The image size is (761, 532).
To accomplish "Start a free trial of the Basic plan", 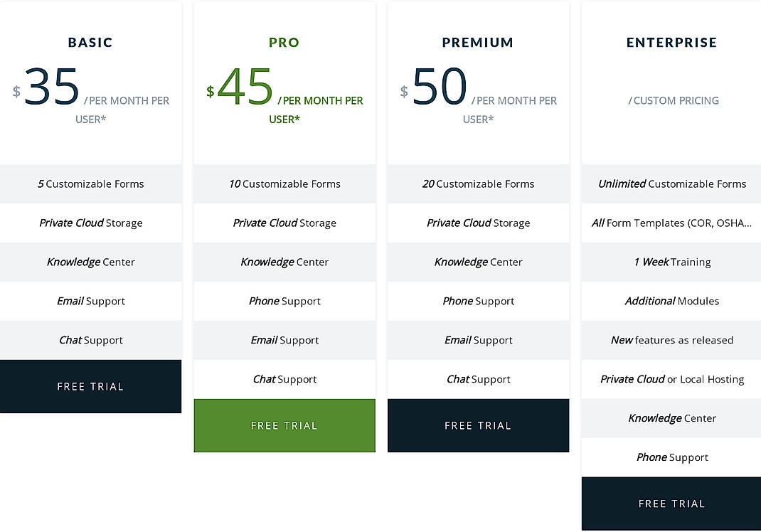I will pyautogui.click(x=91, y=386).
